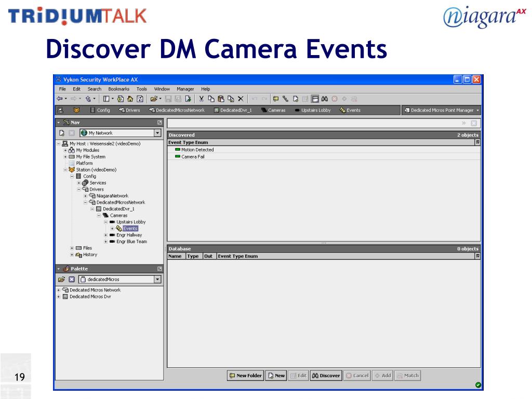The width and height of the screenshot is (532, 399).
Task: Open the dedicatedMicros palette dropdown
Action: 157,279
